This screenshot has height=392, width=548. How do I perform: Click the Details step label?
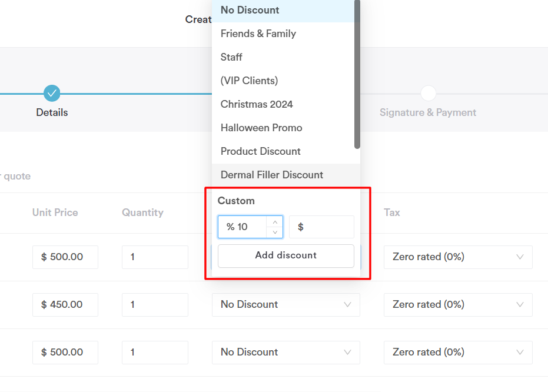tap(52, 112)
